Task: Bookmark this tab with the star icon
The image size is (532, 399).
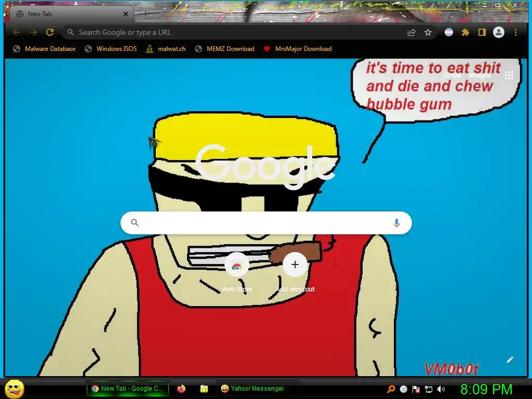Action: [428, 32]
